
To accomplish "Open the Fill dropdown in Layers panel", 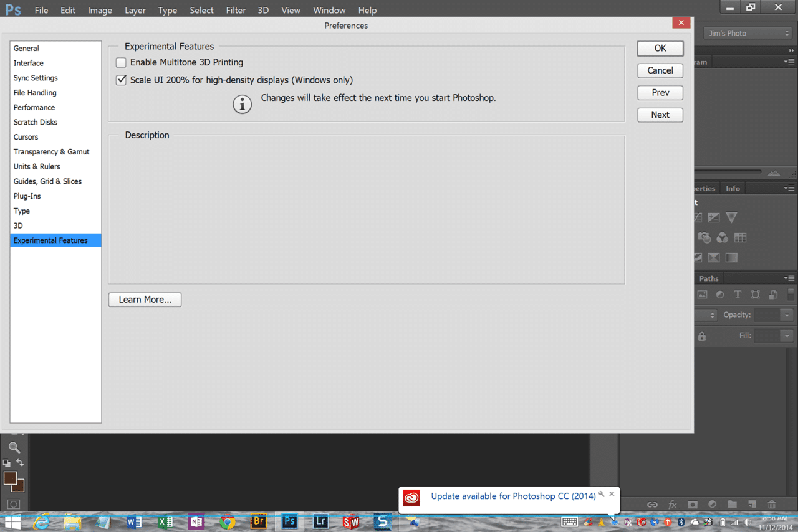I will tap(787, 336).
